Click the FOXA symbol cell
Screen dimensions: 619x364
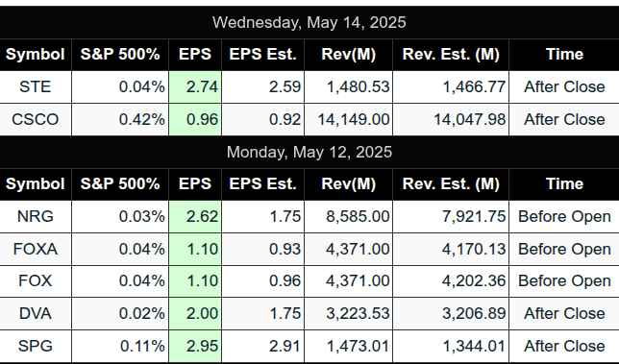(36, 250)
